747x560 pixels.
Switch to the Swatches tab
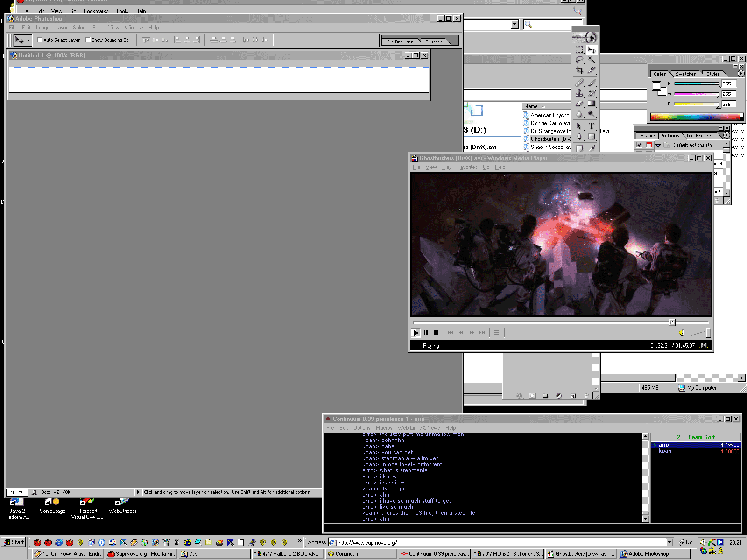coord(685,74)
